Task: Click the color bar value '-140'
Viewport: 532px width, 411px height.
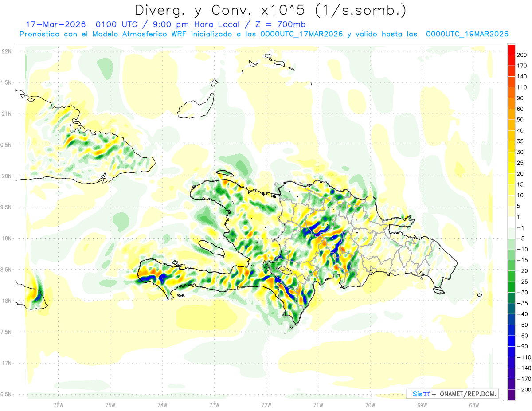Action: pyautogui.click(x=523, y=368)
